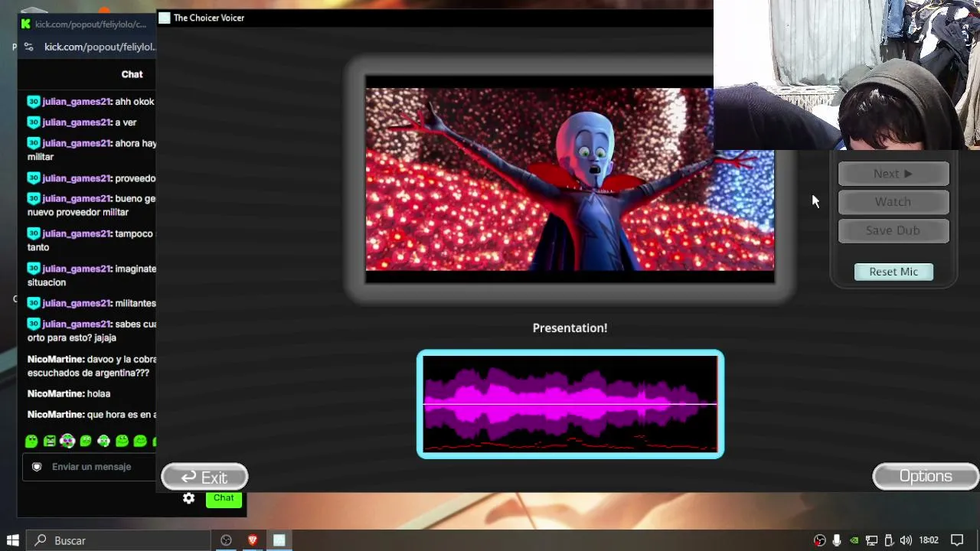Click the Buscar taskbar search box
Screen dimensions: 980x551
point(119,540)
